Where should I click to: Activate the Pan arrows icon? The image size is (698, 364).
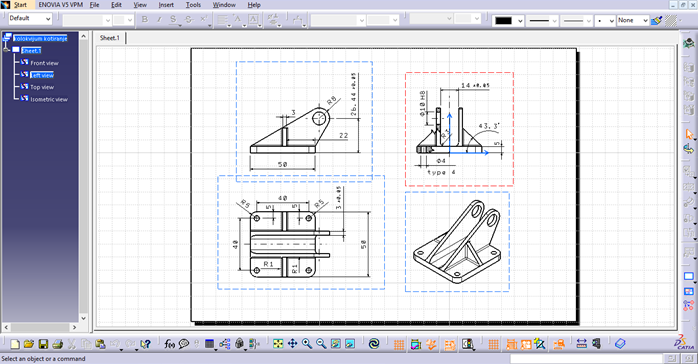pos(292,344)
